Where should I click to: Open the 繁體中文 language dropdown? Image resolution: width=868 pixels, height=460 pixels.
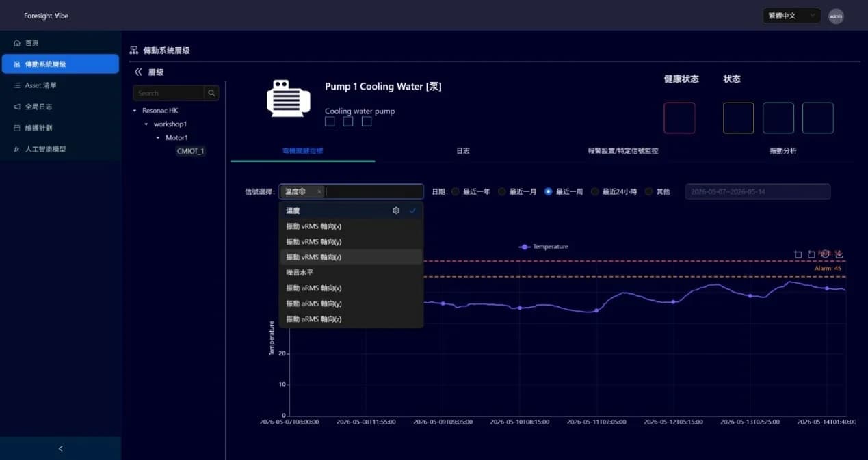[791, 16]
